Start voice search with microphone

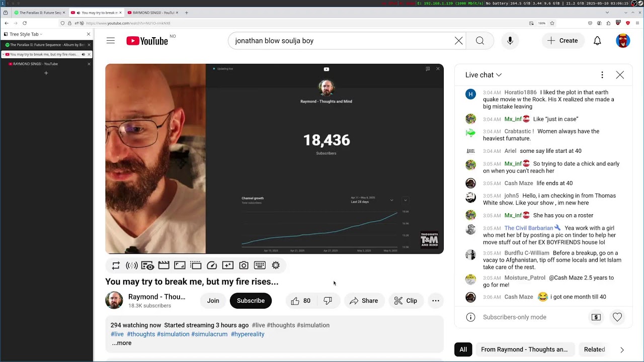510,41
